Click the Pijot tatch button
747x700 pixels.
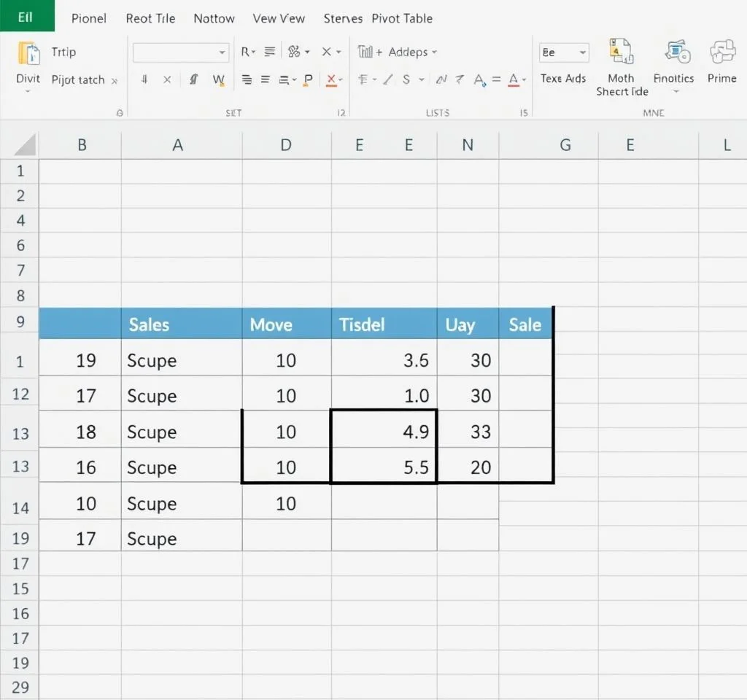79,80
